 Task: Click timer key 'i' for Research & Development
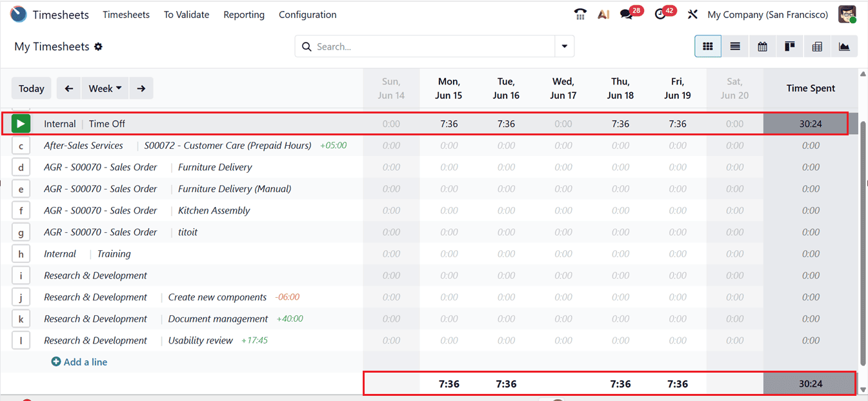point(21,275)
